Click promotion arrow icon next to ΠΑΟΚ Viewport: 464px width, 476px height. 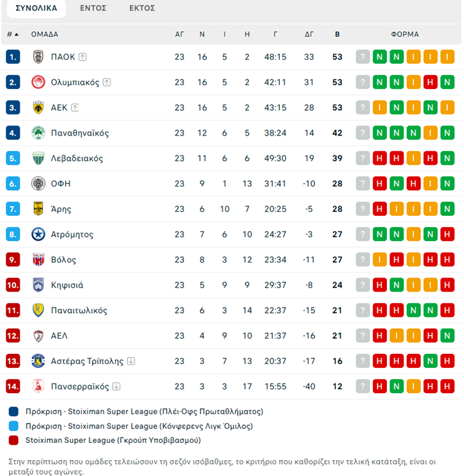click(x=83, y=57)
